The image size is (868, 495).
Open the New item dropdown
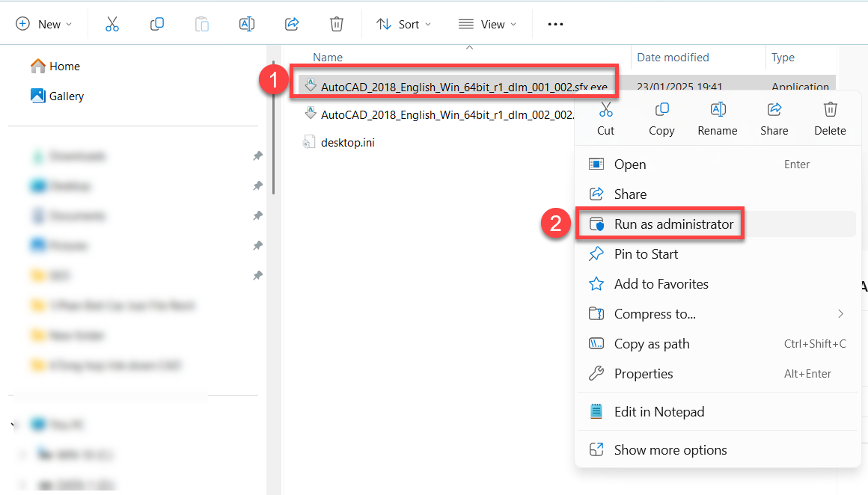pyautogui.click(x=44, y=25)
